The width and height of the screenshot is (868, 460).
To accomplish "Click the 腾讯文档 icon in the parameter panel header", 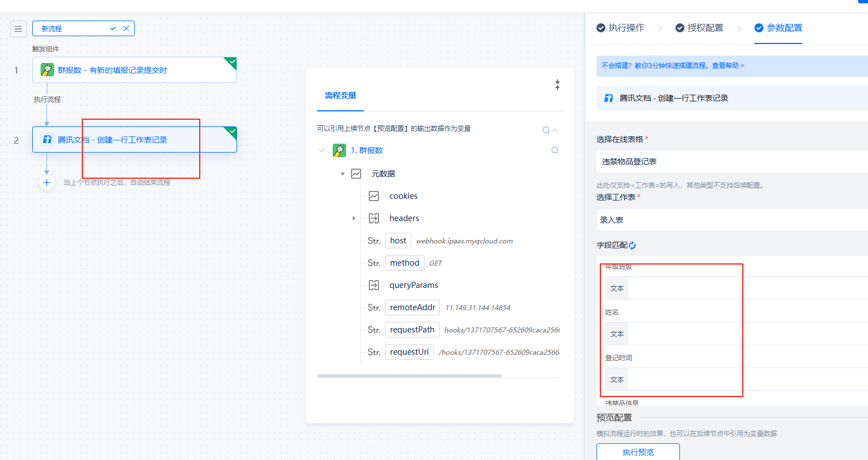I will (x=609, y=98).
